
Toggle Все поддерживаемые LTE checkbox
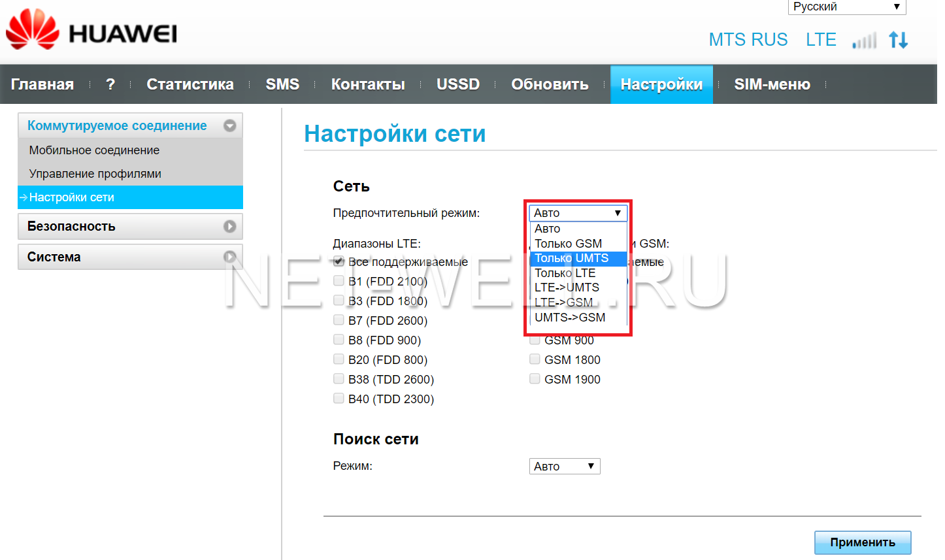pos(339,261)
